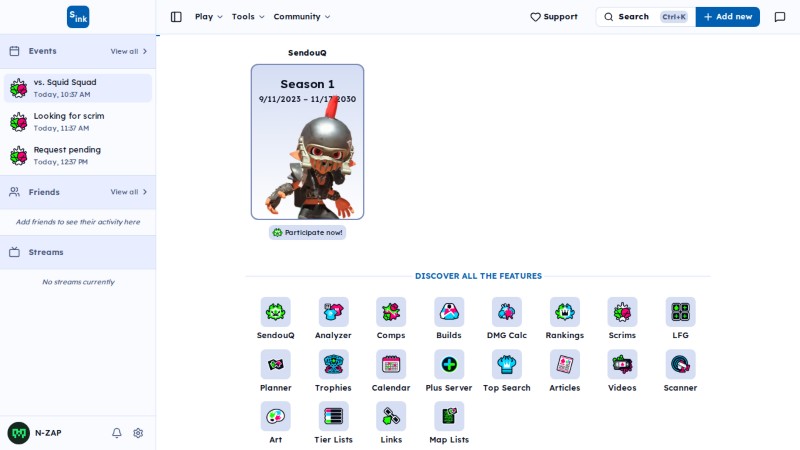The height and width of the screenshot is (450, 800).
Task: Open the Rankings feature
Action: coord(565,312)
